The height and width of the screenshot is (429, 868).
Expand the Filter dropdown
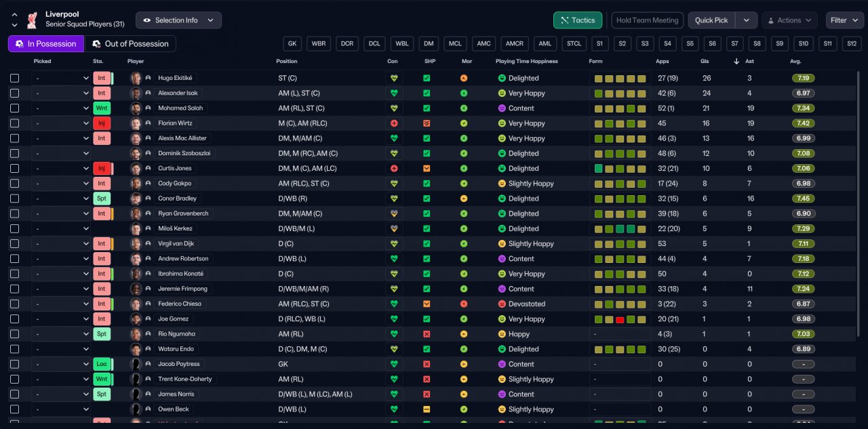(844, 20)
